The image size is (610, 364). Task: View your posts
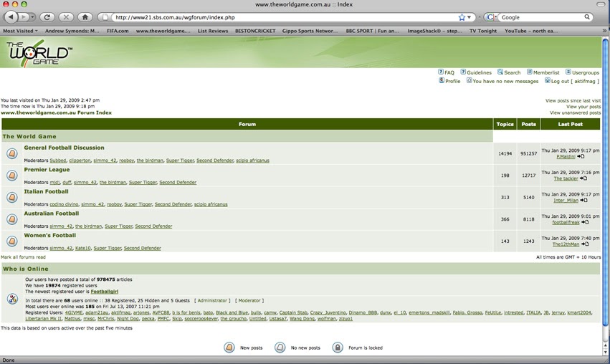583,107
